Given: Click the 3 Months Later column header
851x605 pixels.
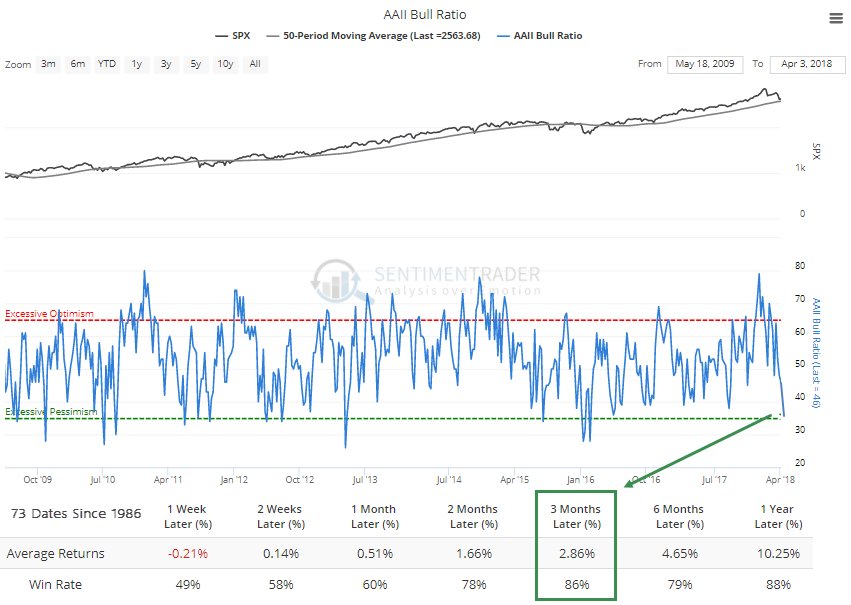Looking at the screenshot, I should (x=576, y=517).
